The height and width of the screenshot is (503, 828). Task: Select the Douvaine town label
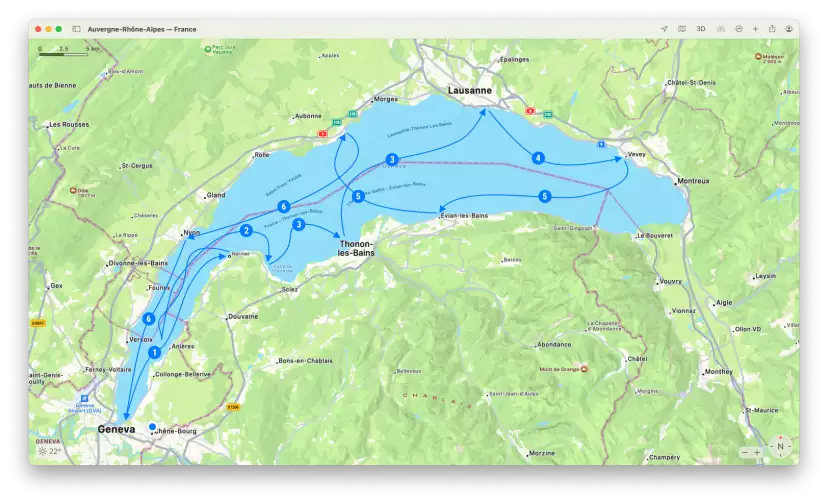pyautogui.click(x=243, y=317)
